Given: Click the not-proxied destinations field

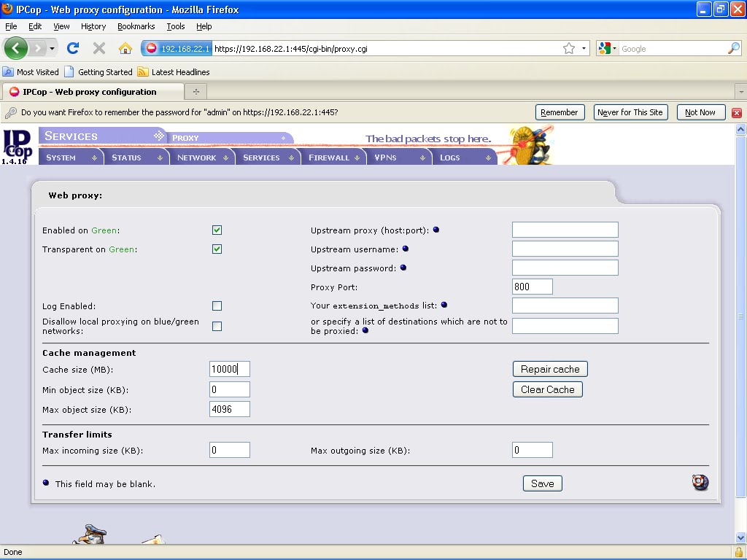Looking at the screenshot, I should (565, 326).
